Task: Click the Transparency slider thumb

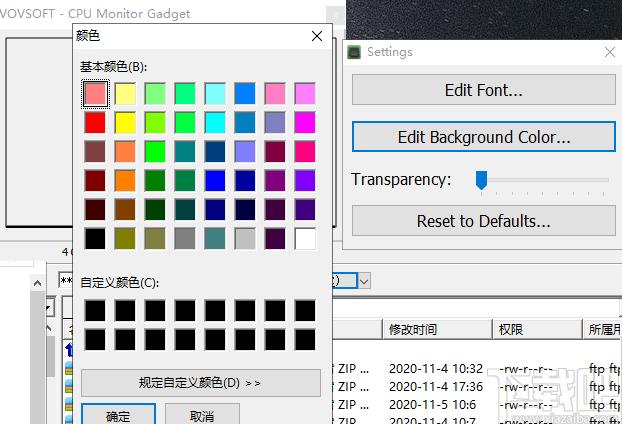Action: coord(481,180)
